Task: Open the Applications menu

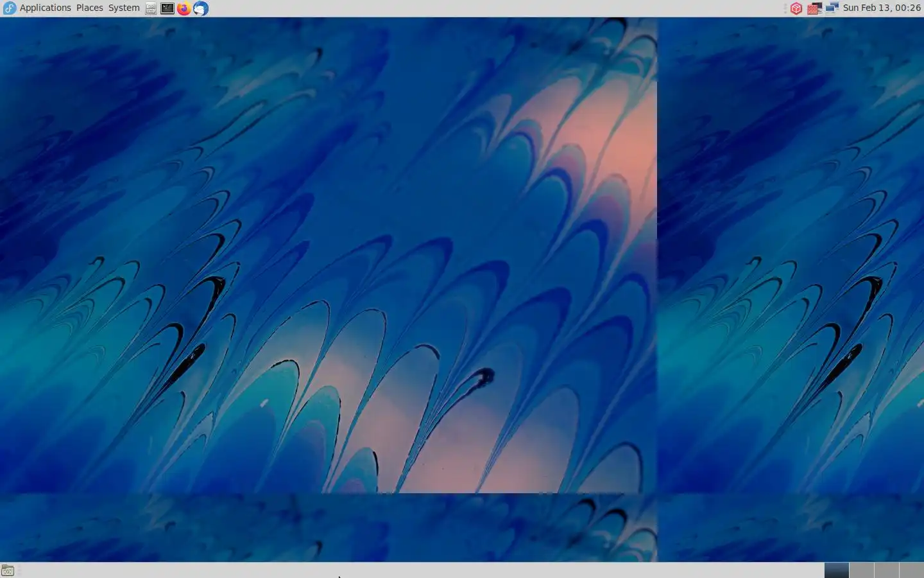Action: click(46, 8)
